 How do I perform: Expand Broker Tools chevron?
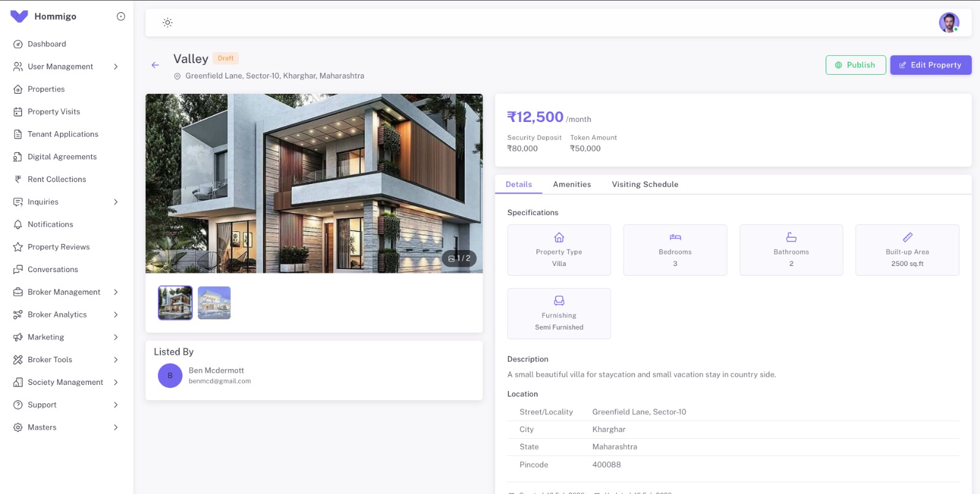pyautogui.click(x=116, y=360)
